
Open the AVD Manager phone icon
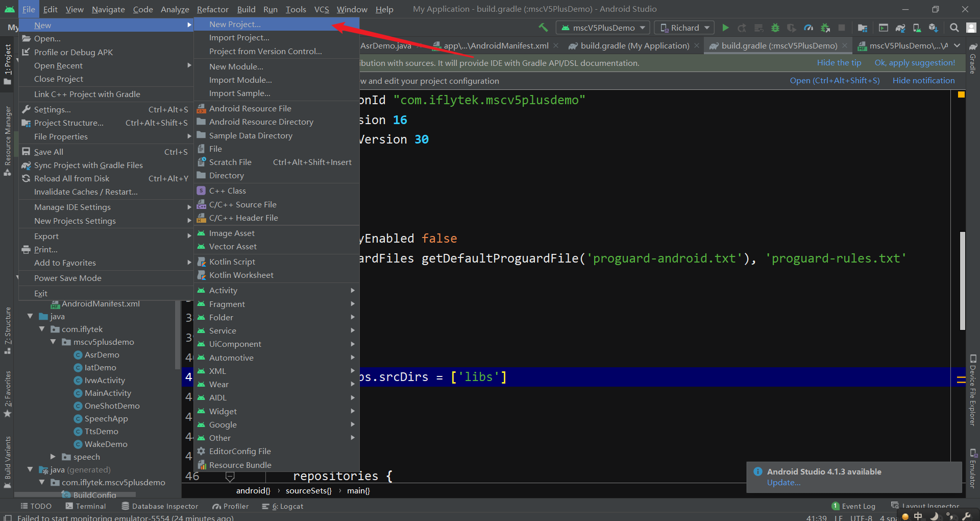click(917, 28)
